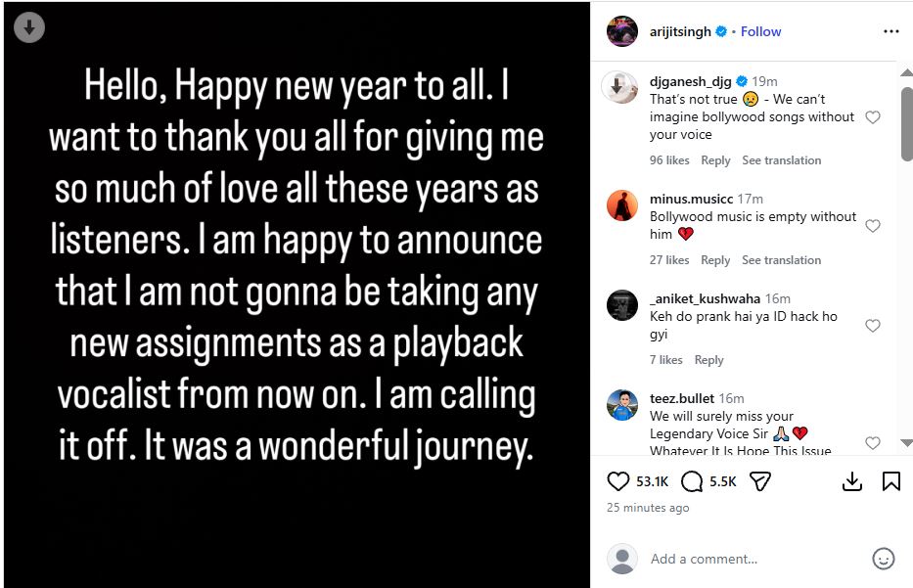This screenshot has height=588, width=913.
Task: Download the post using bottom arrow icon
Action: coord(852,481)
